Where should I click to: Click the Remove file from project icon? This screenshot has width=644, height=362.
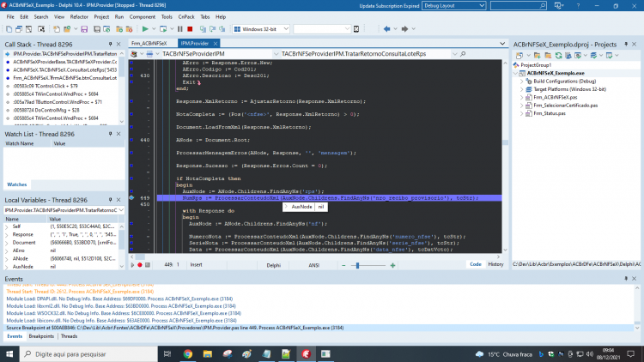(129, 29)
